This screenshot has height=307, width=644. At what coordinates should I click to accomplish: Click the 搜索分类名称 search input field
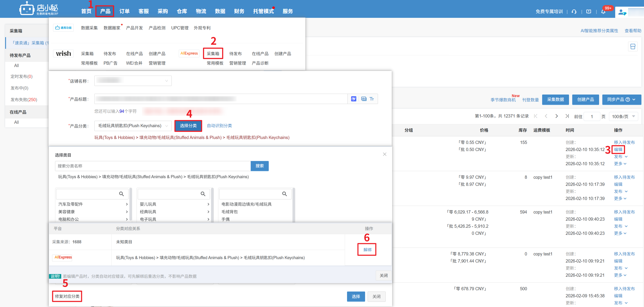153,166
